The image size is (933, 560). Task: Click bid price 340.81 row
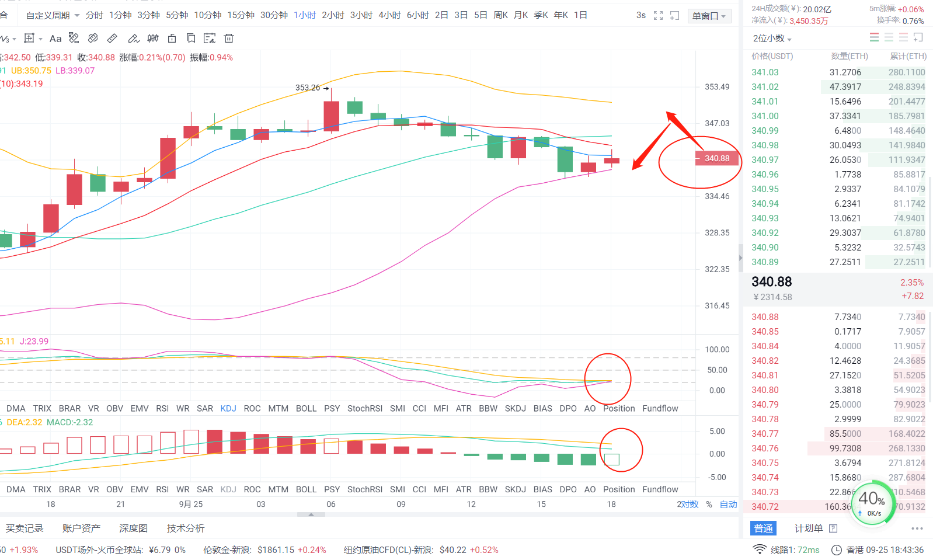click(838, 375)
